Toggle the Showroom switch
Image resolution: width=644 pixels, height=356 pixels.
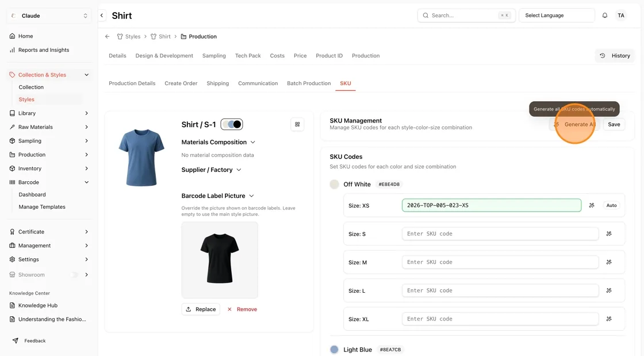(74, 275)
